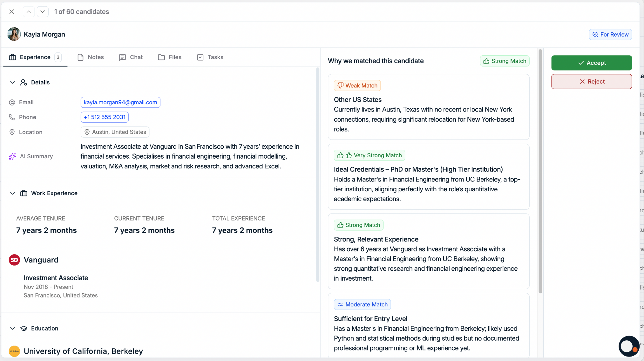Accept the candidate
The width and height of the screenshot is (644, 361).
pyautogui.click(x=591, y=63)
